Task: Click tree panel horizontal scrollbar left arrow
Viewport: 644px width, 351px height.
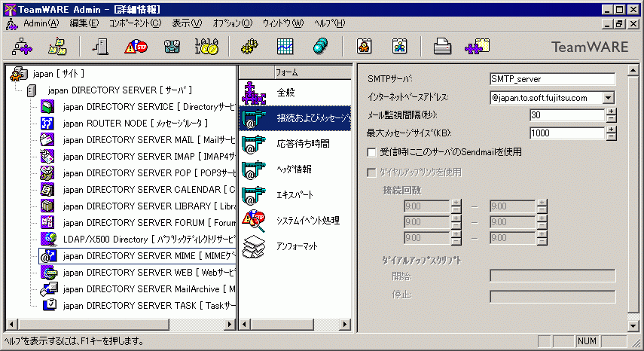Action: 11,325
